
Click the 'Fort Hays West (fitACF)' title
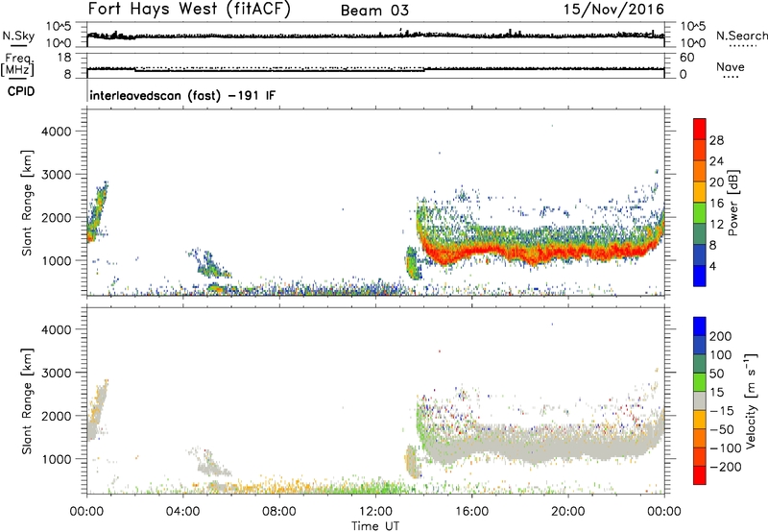click(189, 9)
